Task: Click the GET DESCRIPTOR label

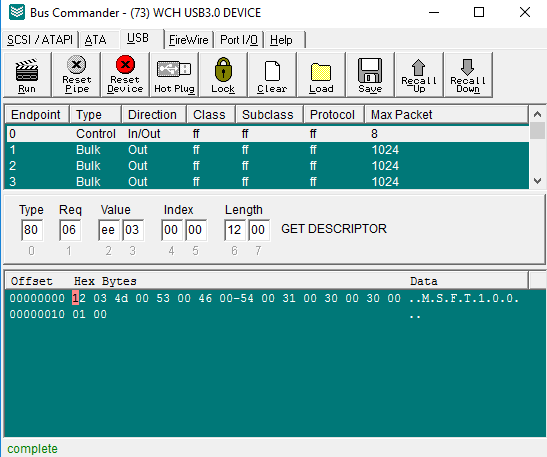Action: pyautogui.click(x=334, y=229)
